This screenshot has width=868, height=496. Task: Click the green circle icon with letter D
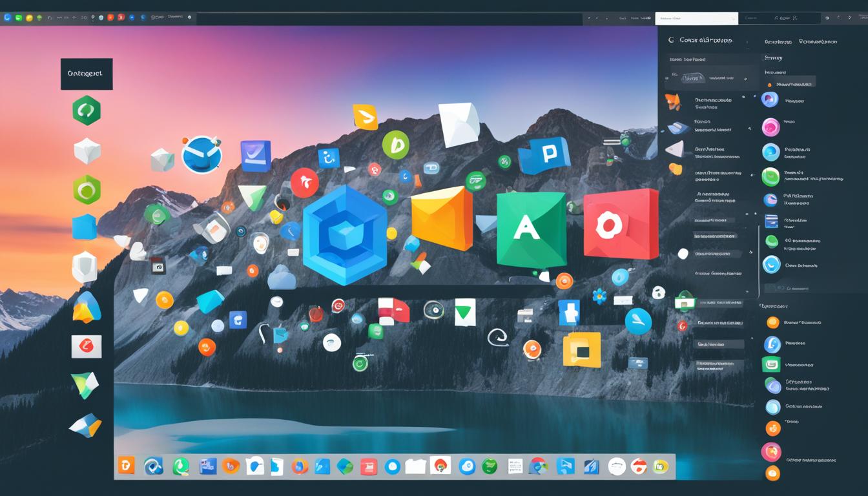(x=395, y=145)
